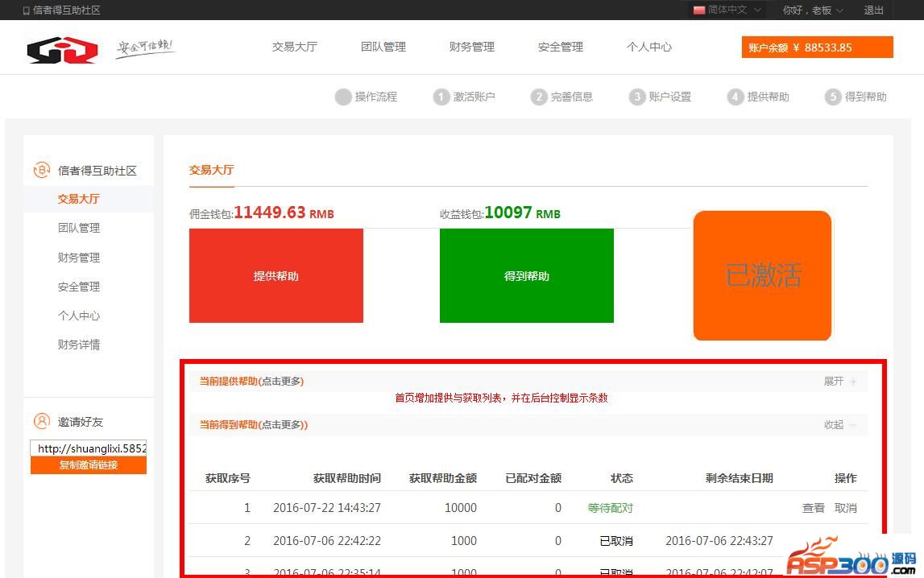924x578 pixels.
Task: Open 财务管理 in top navigation
Action: 472,47
